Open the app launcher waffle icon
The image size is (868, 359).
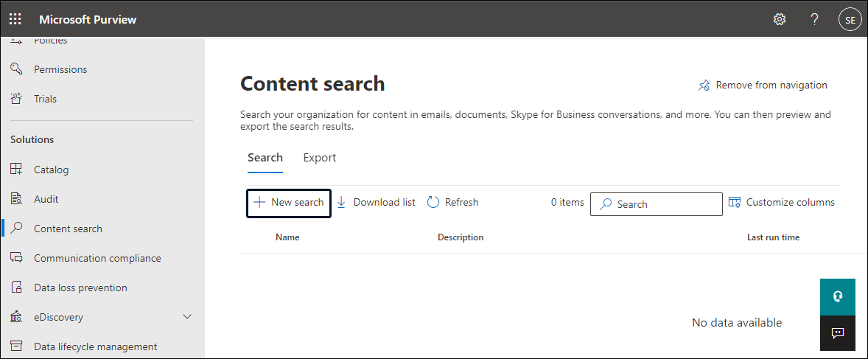tap(15, 19)
